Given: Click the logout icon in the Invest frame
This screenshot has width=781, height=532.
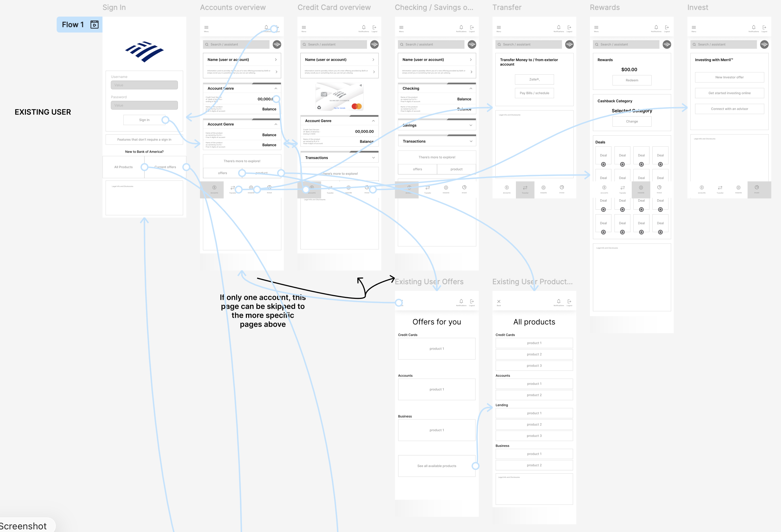Looking at the screenshot, I should tap(764, 27).
